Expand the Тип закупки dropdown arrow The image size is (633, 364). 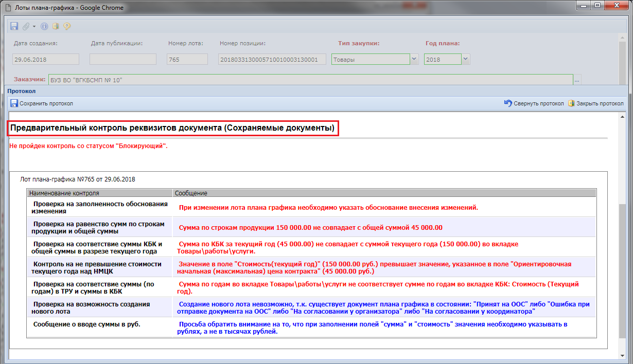(x=414, y=59)
